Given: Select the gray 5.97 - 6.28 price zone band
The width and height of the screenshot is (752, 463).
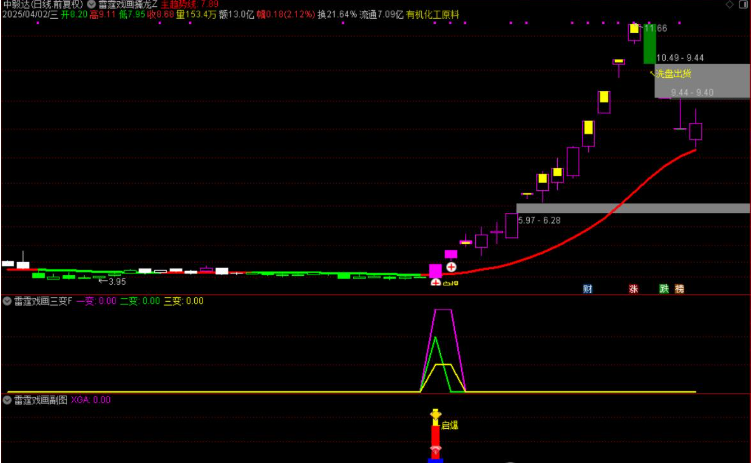Looking at the screenshot, I should [632, 208].
